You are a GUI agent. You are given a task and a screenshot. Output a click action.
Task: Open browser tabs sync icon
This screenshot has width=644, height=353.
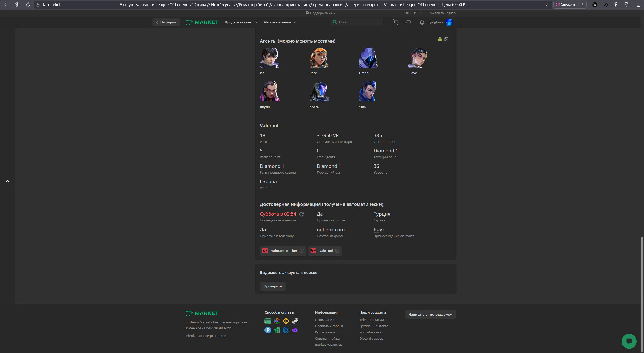point(627,5)
